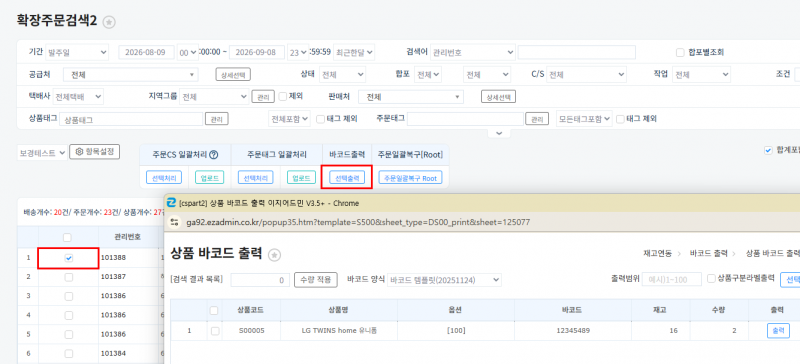
Task: Click the 상품태그 input field
Action: (x=131, y=119)
